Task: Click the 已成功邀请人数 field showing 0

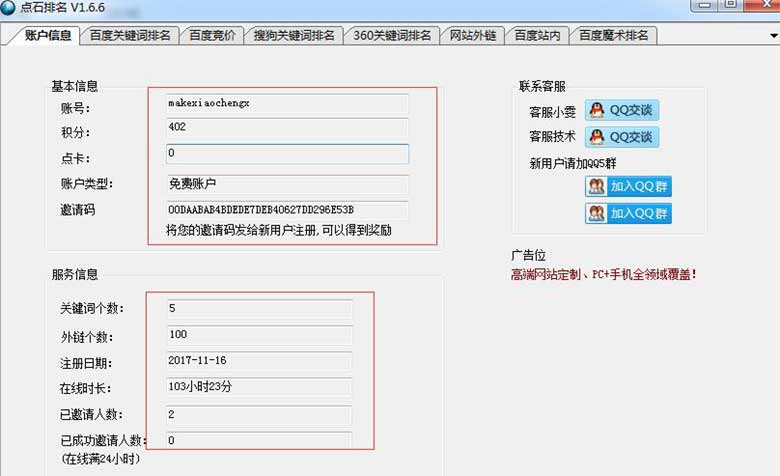Action: tap(259, 441)
